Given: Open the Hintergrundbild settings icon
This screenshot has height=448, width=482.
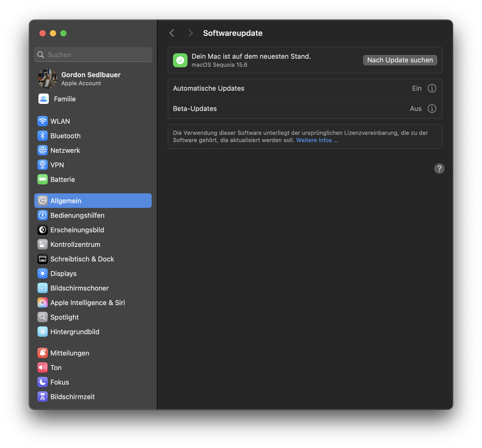Looking at the screenshot, I should click(43, 332).
